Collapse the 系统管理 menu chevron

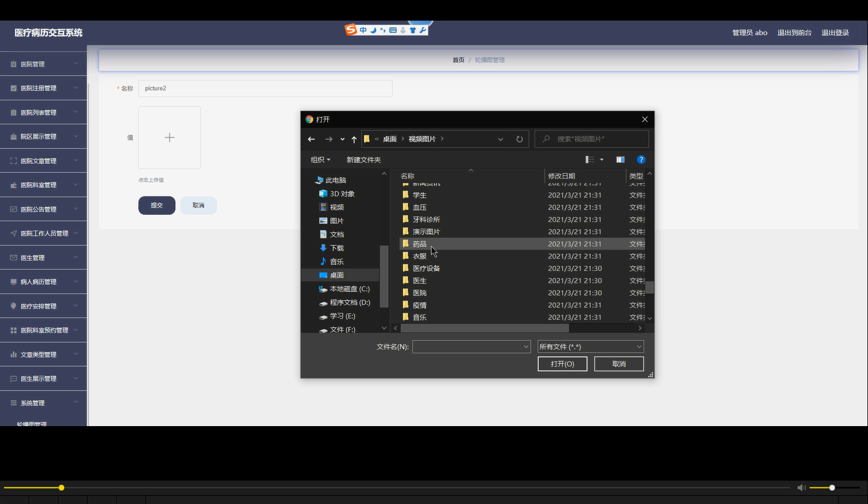tap(76, 403)
